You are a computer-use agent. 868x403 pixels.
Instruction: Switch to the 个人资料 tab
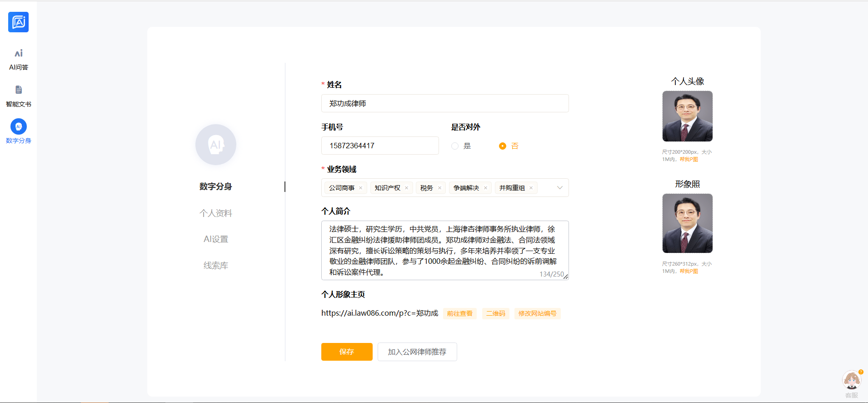[215, 213]
